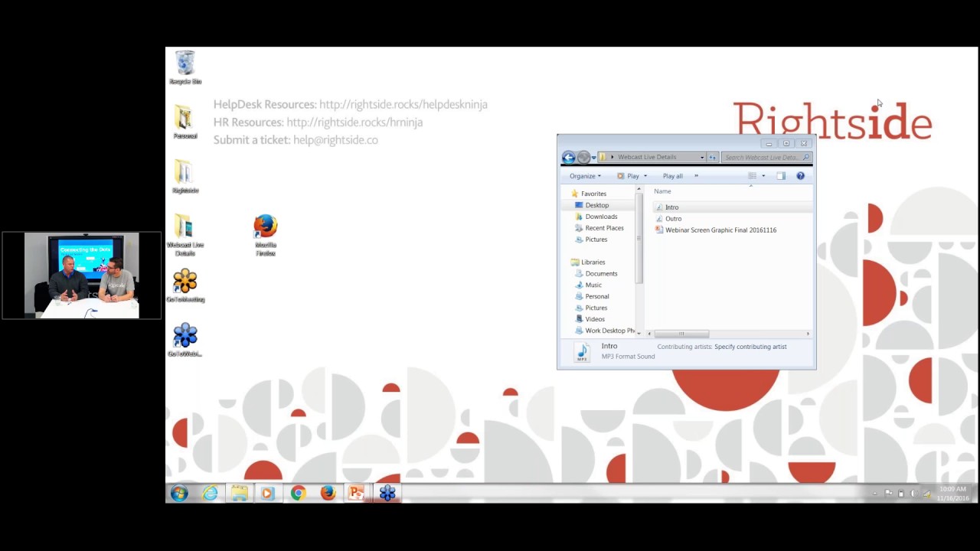Click the volume icon in the system tray

pos(913,494)
